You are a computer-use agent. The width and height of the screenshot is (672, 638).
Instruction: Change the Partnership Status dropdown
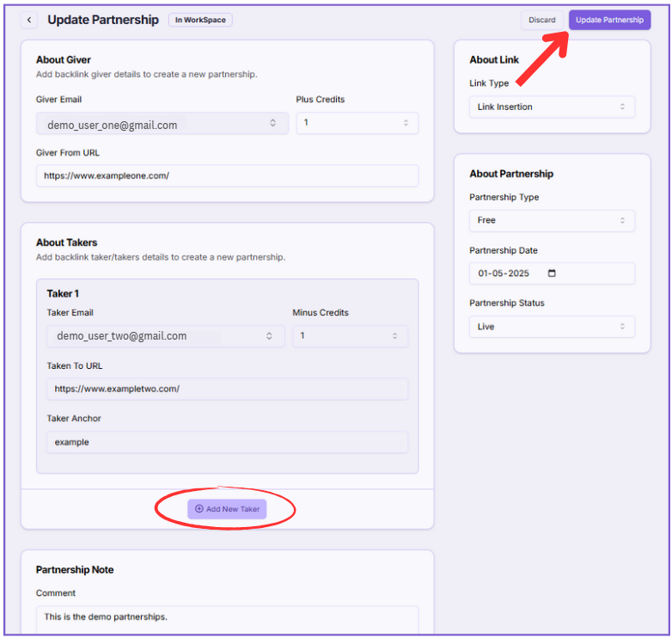click(552, 327)
